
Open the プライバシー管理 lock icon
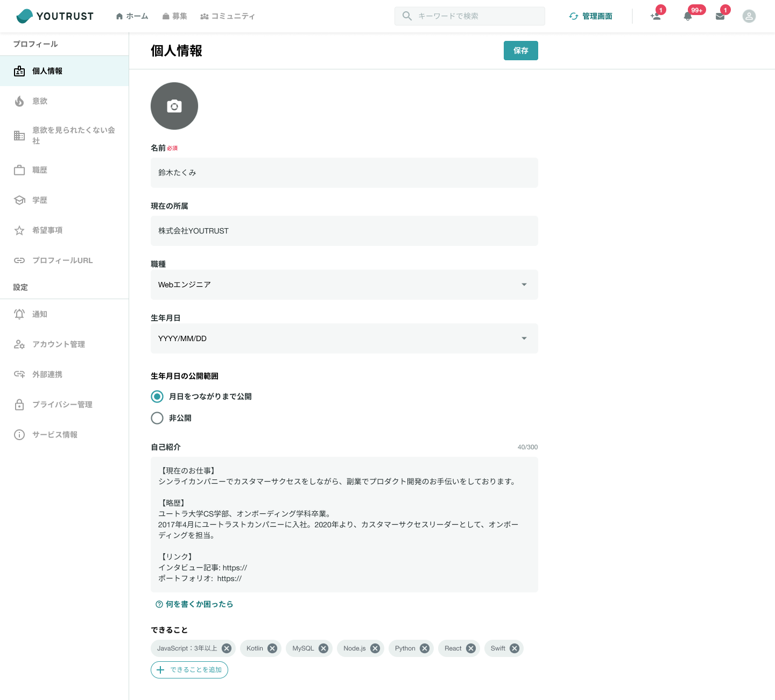(19, 405)
